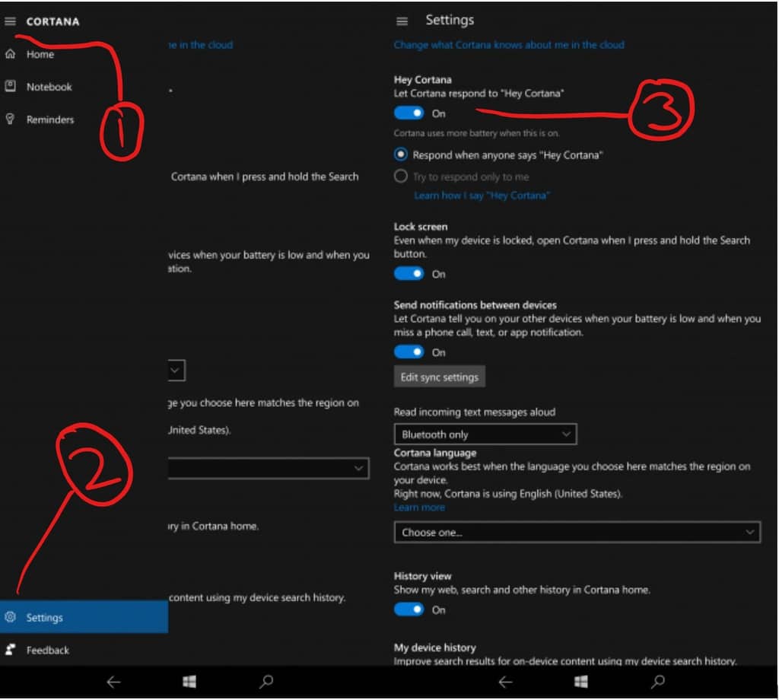Turn off the Hey Cortana toggle
This screenshot has height=700, width=779.
pyautogui.click(x=409, y=113)
